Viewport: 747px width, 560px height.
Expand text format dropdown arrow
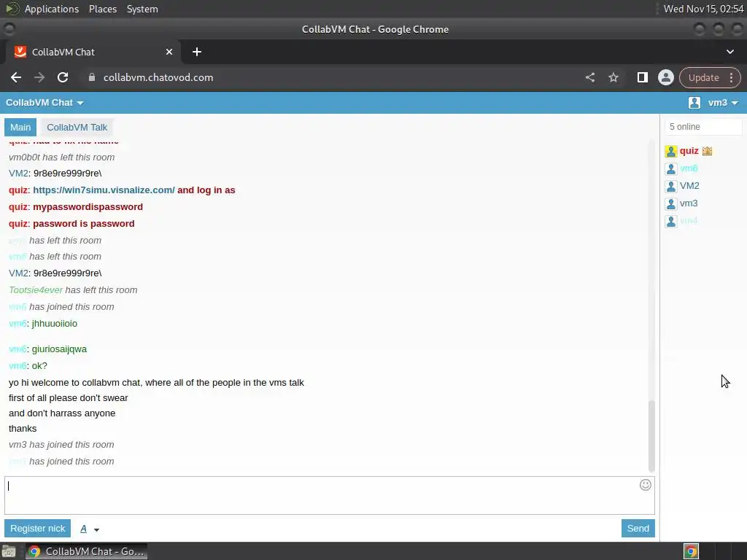tap(97, 529)
